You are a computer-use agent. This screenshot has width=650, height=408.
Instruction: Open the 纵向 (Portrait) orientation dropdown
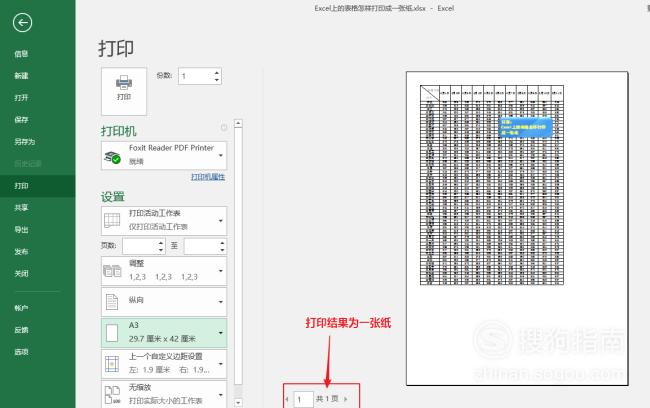tap(164, 302)
